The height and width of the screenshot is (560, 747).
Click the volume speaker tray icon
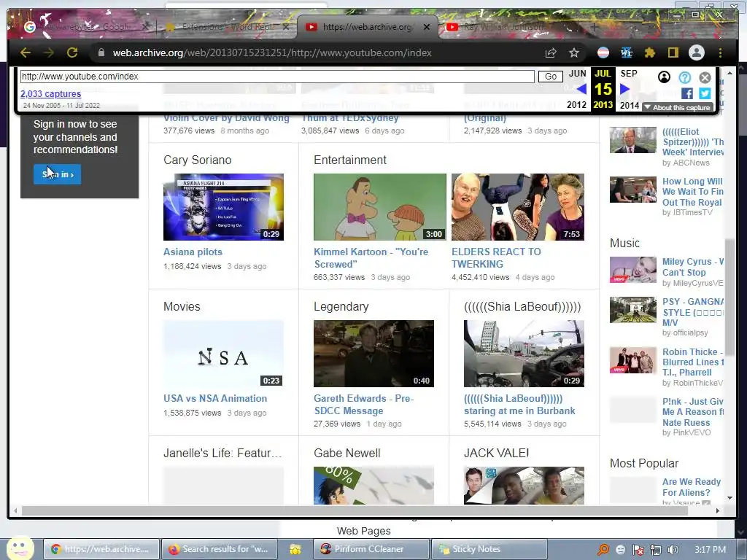[673, 550]
